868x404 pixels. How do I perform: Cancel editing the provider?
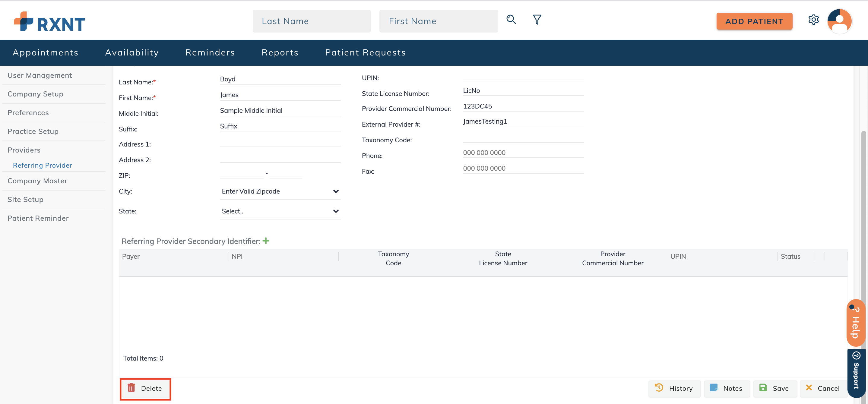(x=823, y=389)
